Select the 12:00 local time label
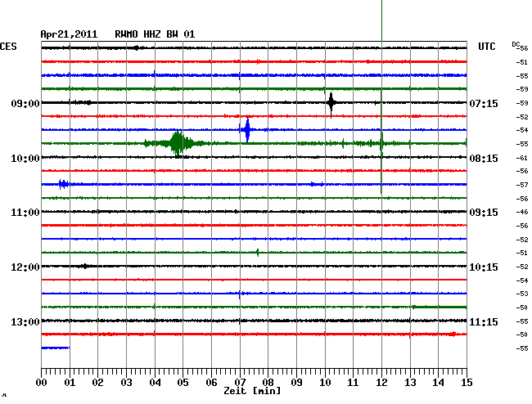Screen dimensions: 532x404 click(25, 267)
